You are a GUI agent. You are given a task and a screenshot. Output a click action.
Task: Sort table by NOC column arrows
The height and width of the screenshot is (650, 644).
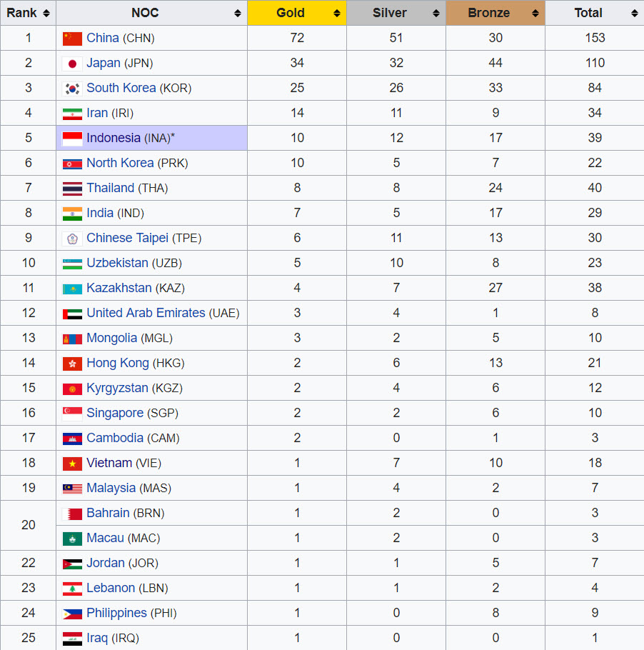coord(238,14)
